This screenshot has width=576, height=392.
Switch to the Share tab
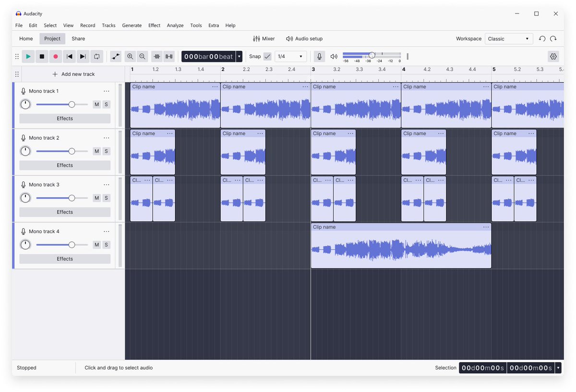pyautogui.click(x=78, y=39)
